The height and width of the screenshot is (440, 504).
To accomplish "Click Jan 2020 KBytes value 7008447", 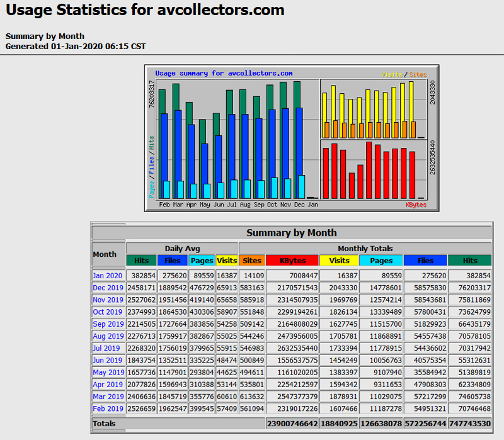I will point(304,276).
